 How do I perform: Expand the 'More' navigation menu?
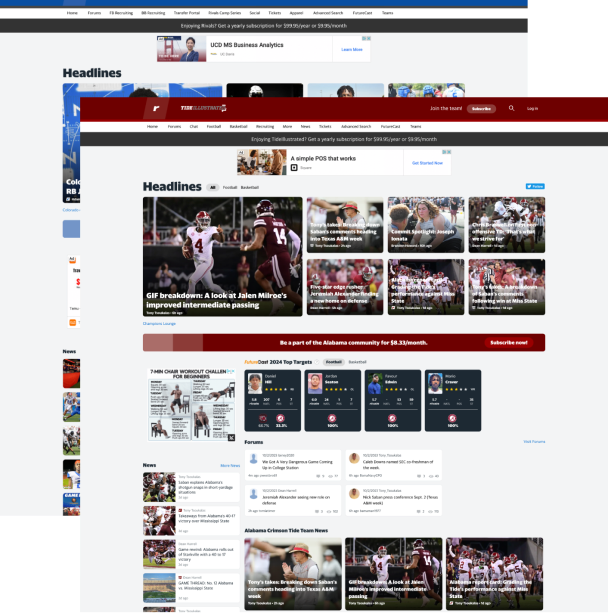[x=287, y=127]
